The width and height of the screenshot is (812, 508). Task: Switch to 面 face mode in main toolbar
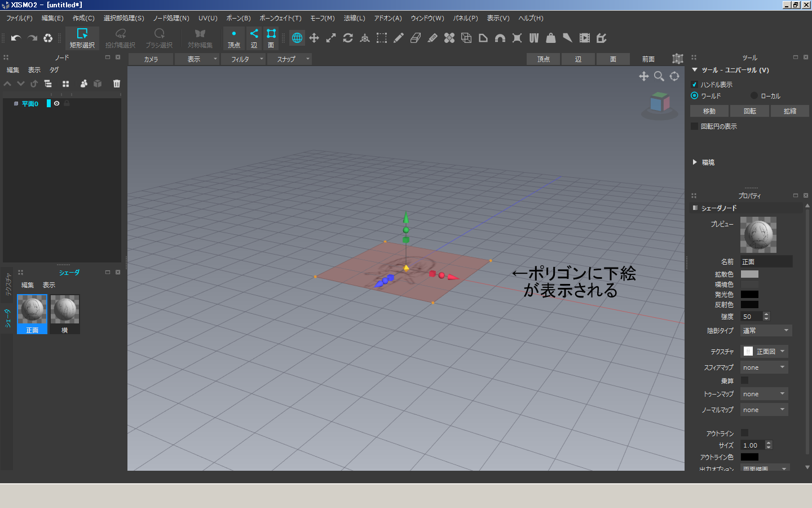pos(271,38)
